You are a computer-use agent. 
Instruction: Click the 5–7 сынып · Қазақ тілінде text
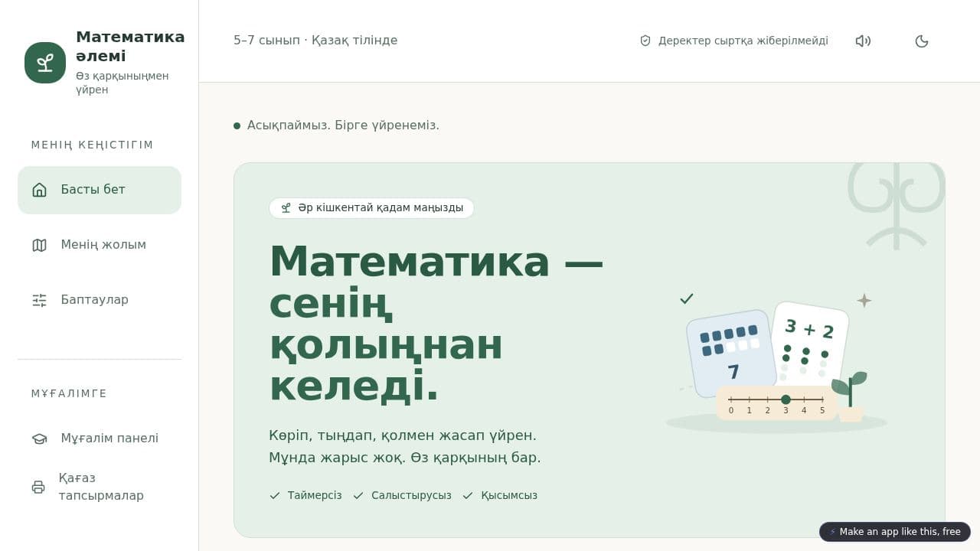(315, 41)
